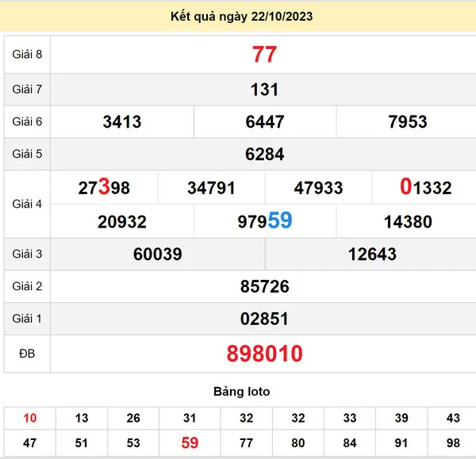
Task: Click Giải 4 number 14380
Action: tap(408, 222)
